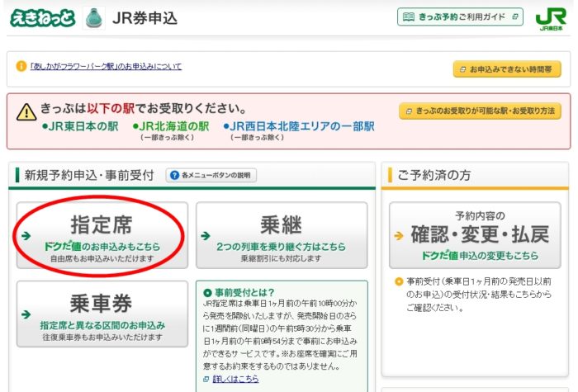The width and height of the screenshot is (578, 392).
Task: Click the blue question mark icon
Action: pos(175,175)
